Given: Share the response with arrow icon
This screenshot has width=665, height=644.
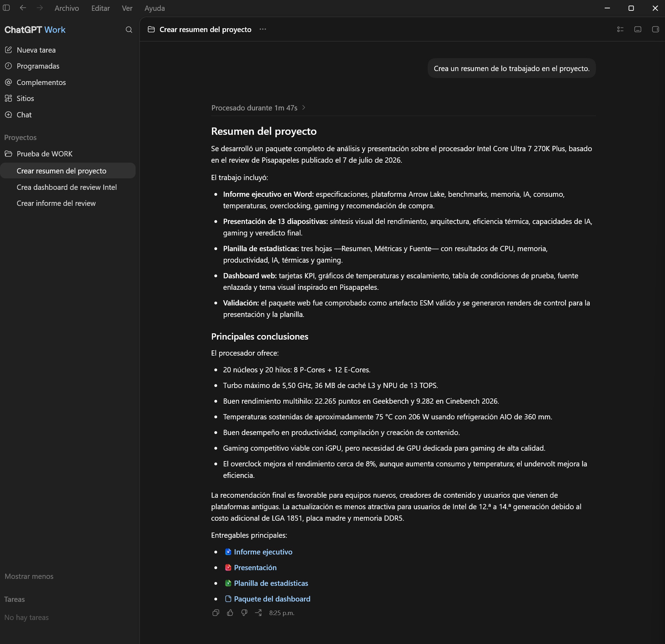Looking at the screenshot, I should (258, 613).
